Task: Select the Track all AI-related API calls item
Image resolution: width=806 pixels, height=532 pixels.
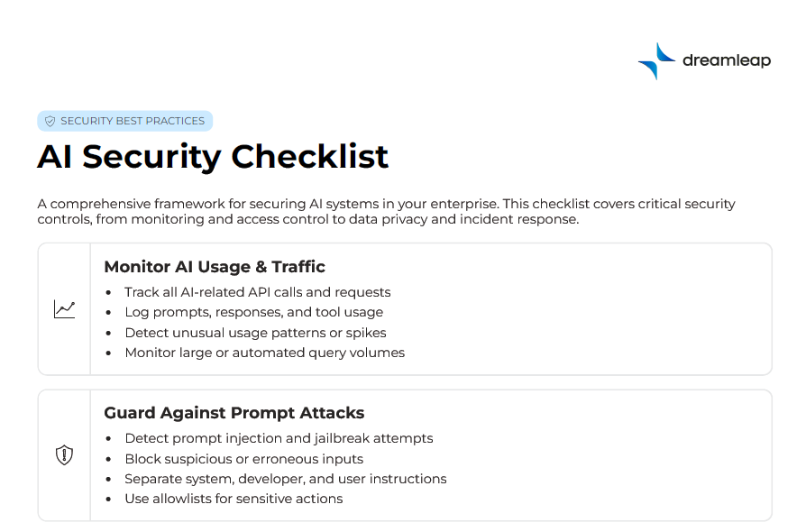Action: [x=258, y=292]
